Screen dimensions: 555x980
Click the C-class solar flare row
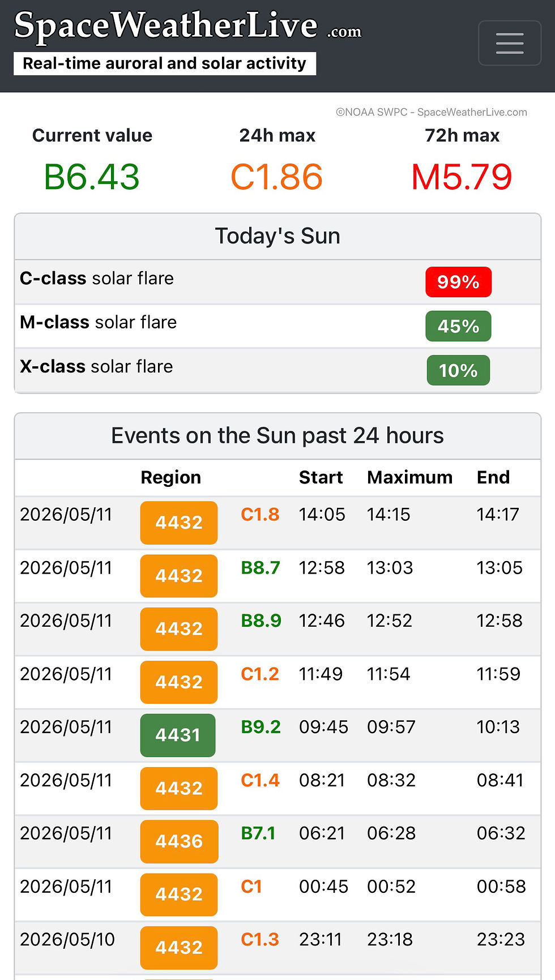click(277, 282)
